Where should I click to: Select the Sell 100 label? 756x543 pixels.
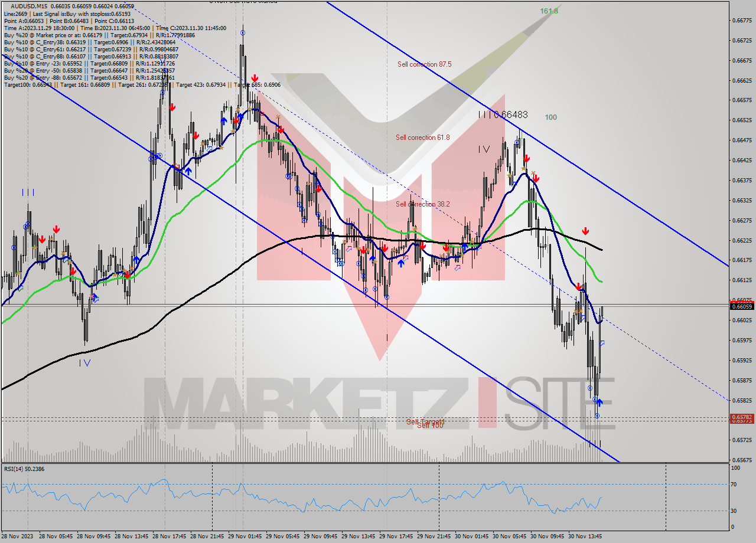pos(430,426)
